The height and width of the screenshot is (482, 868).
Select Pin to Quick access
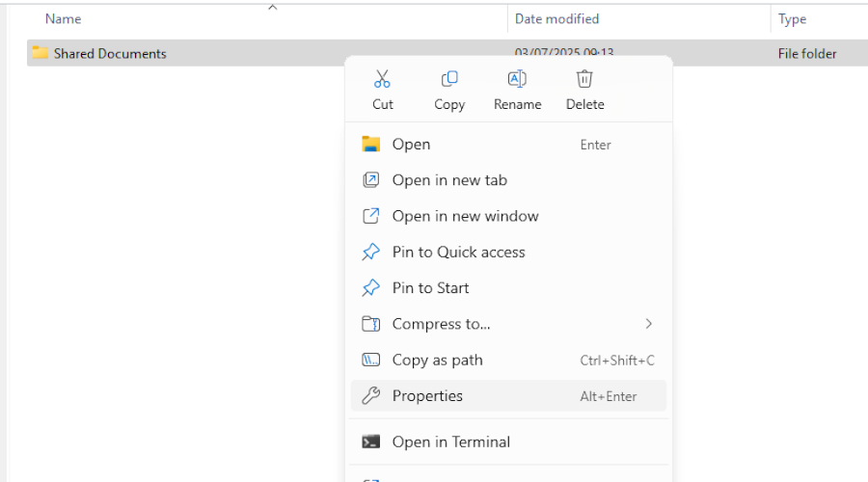(508, 253)
